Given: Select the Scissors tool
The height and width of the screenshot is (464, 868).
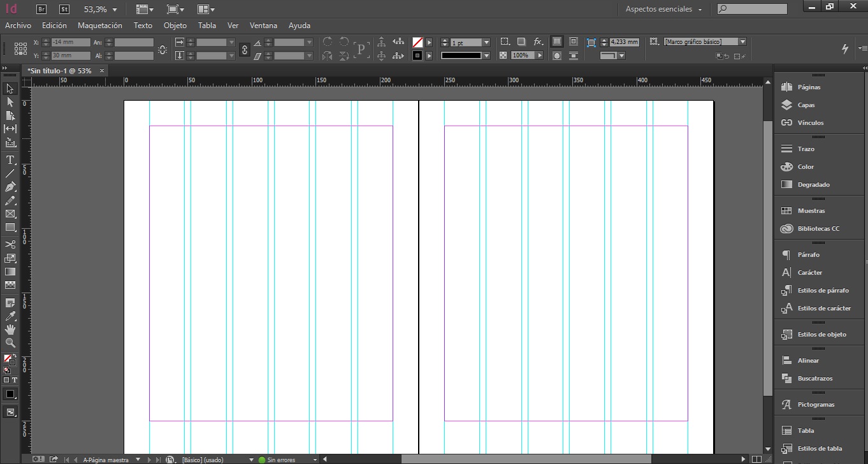Looking at the screenshot, I should [x=10, y=245].
